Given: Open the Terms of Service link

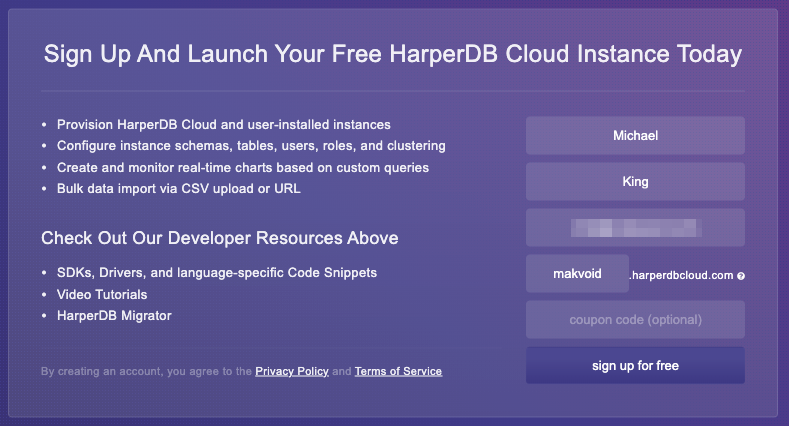Looking at the screenshot, I should [398, 371].
